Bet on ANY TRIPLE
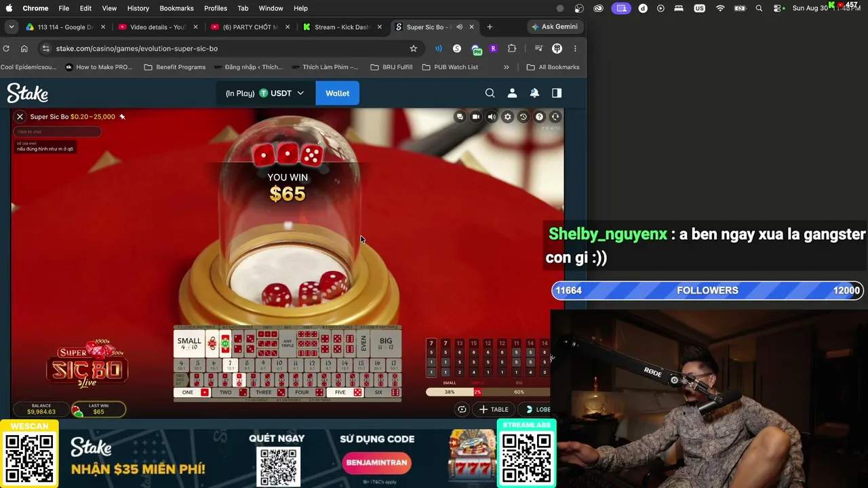This screenshot has height=488, width=868. click(288, 344)
